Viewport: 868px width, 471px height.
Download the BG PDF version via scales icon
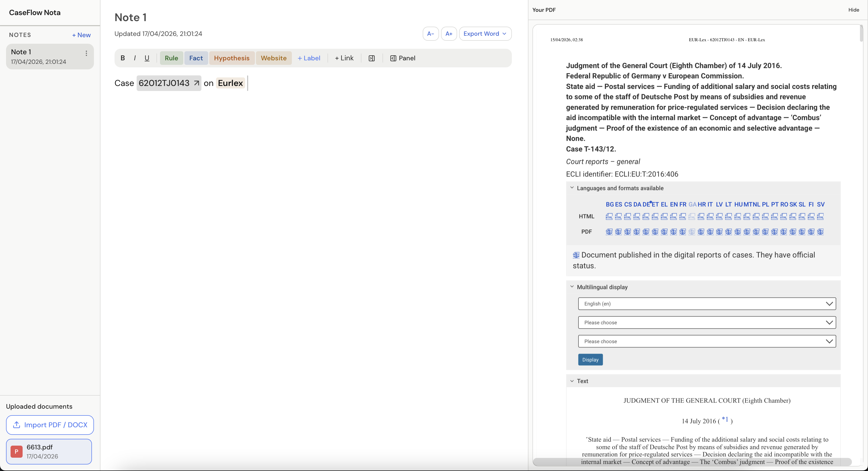(x=609, y=232)
